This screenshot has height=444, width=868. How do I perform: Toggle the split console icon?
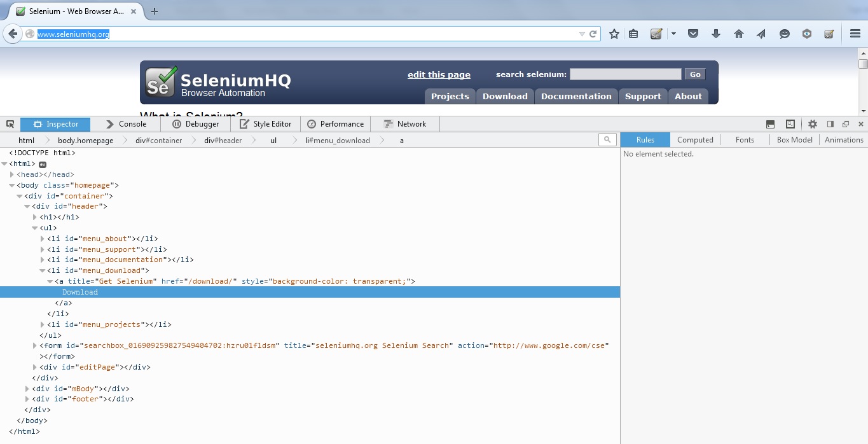[x=770, y=124]
